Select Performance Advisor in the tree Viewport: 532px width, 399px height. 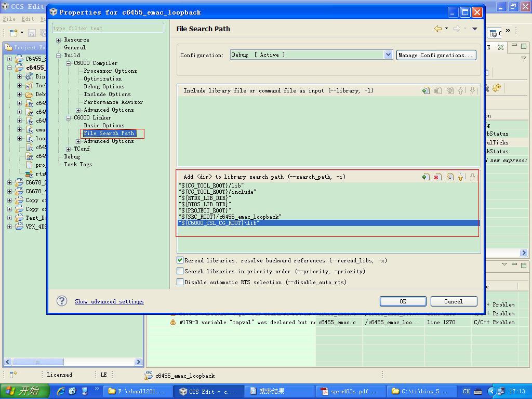(x=113, y=102)
